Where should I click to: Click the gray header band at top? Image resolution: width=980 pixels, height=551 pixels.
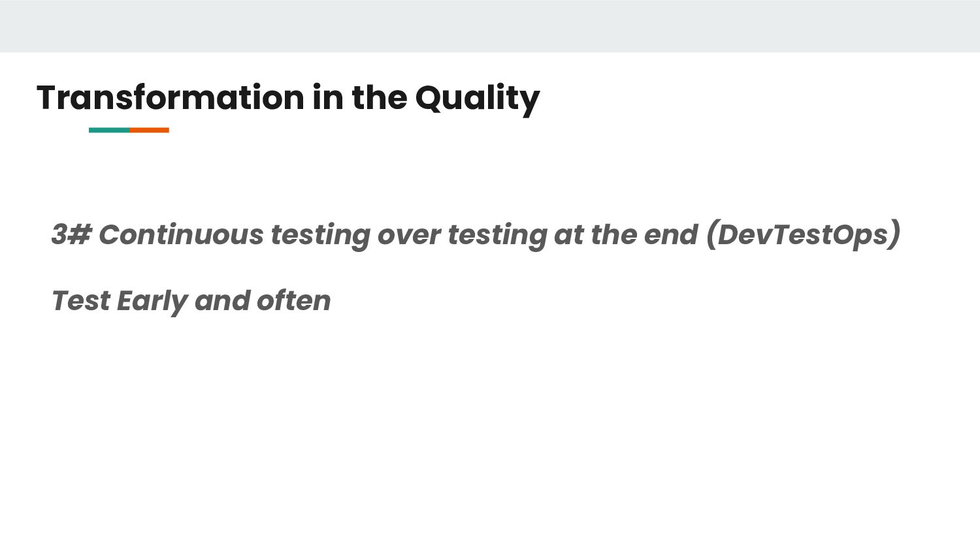coord(490,26)
